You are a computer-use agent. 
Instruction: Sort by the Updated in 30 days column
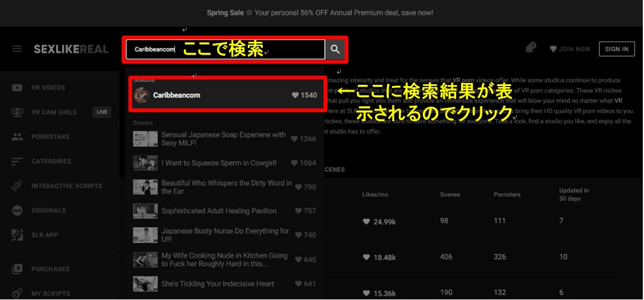pyautogui.click(x=573, y=195)
